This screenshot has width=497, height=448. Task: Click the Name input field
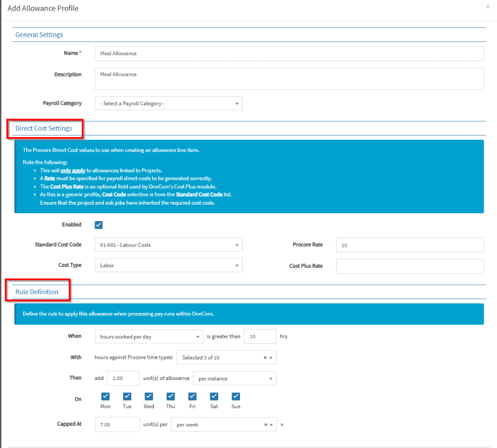(289, 54)
